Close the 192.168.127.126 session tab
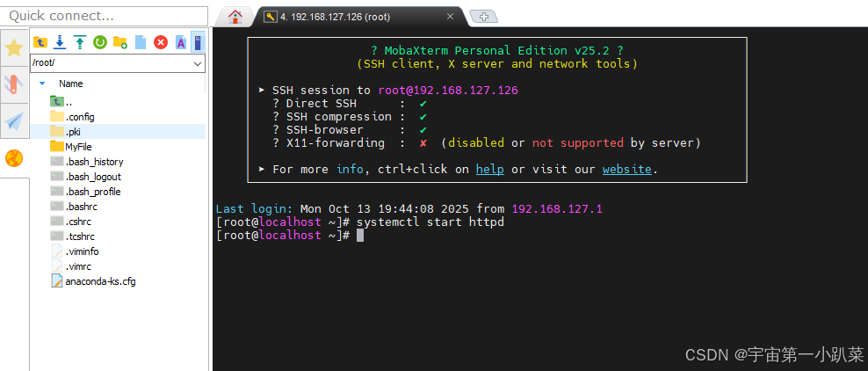The image size is (868, 371). pyautogui.click(x=450, y=17)
